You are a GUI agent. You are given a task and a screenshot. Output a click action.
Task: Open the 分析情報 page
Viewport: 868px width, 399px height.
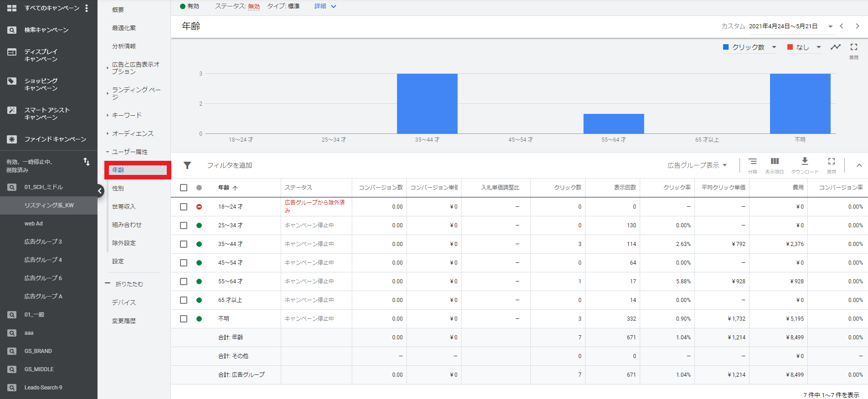click(x=124, y=46)
